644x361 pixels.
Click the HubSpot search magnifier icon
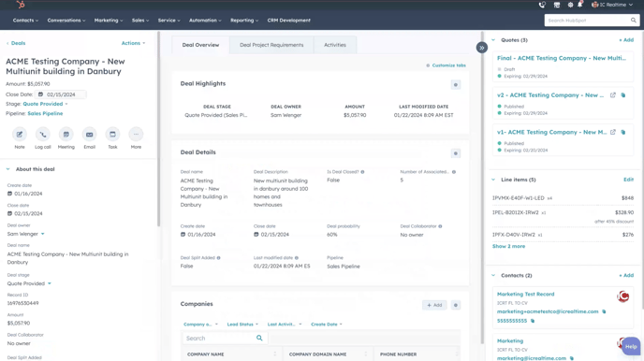pos(634,20)
